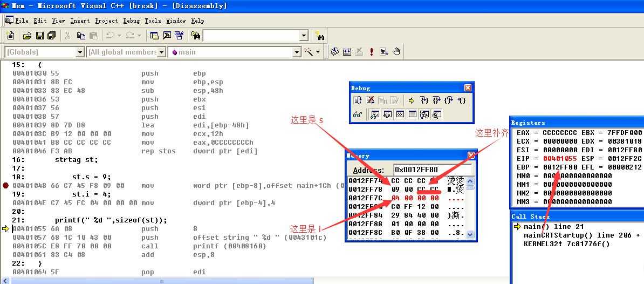644x284 pixels.
Task: Toggle the Memory window button
Action: 412,114
